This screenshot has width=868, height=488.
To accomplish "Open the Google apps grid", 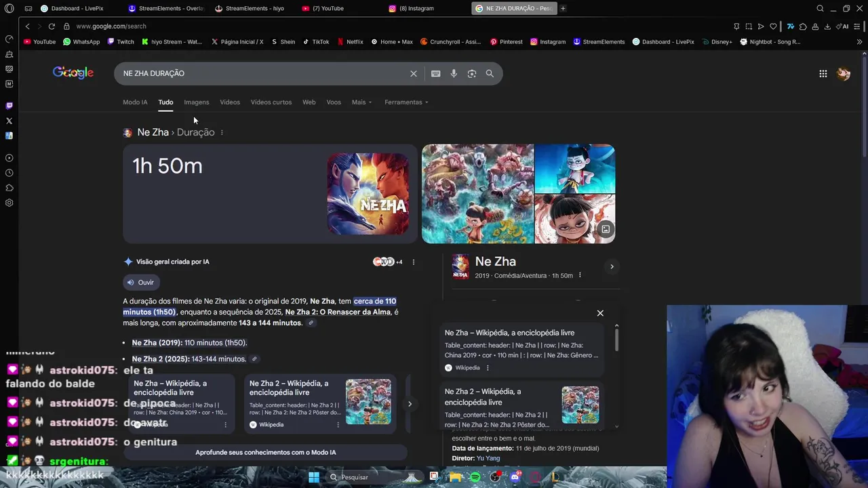I will 823,73.
